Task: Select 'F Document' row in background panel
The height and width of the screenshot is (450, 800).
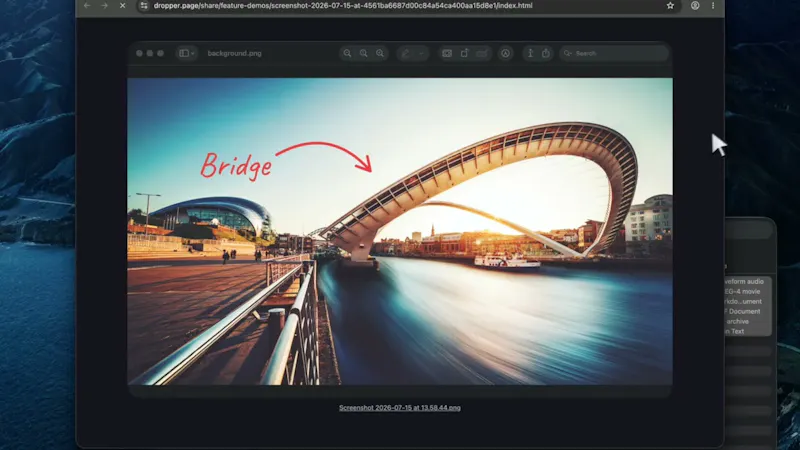Action: [x=748, y=311]
